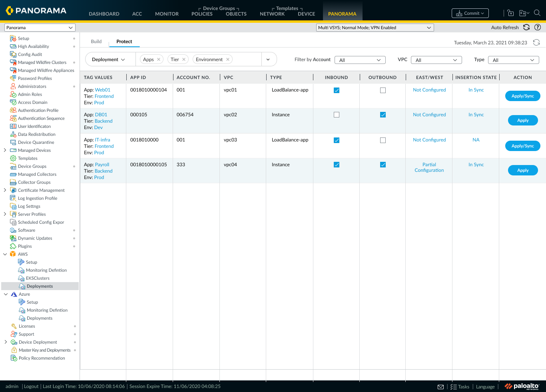Check Outbound for the IT-infra row
The width and height of the screenshot is (546, 392).
pyautogui.click(x=383, y=140)
